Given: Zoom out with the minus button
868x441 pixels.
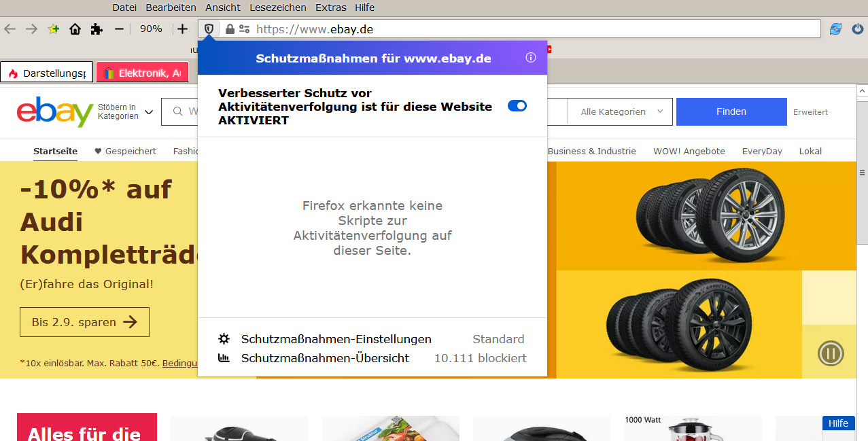Looking at the screenshot, I should (119, 29).
